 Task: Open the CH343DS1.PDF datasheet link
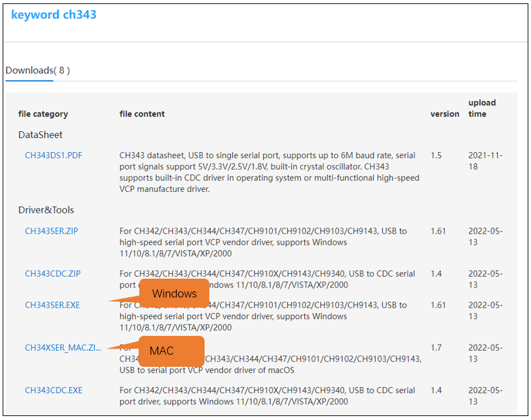(54, 155)
